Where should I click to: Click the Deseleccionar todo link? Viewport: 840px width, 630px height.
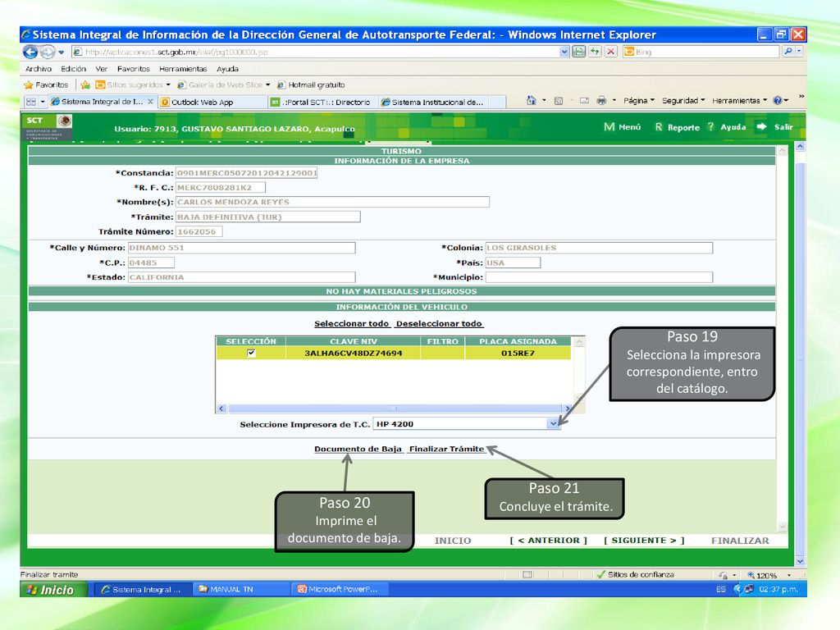(440, 323)
